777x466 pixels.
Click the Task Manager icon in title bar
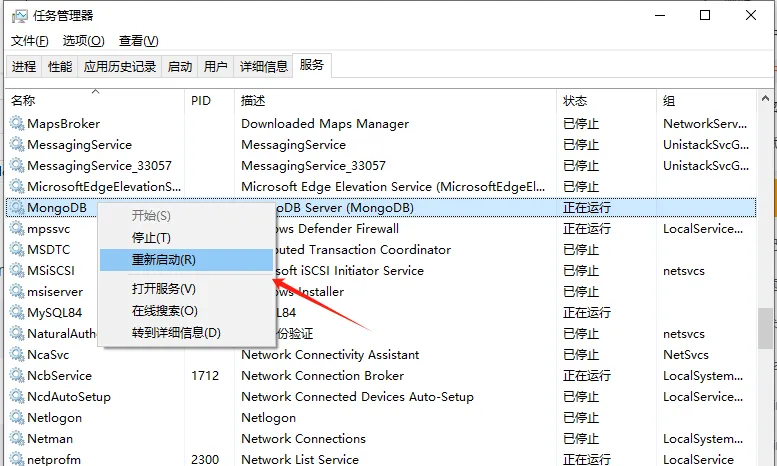coord(17,15)
